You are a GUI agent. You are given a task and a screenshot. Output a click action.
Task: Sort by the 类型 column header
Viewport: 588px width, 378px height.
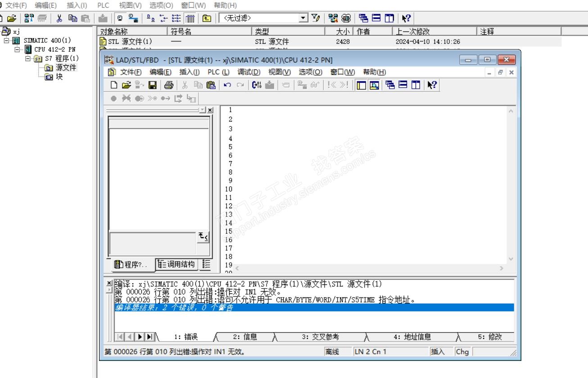[x=289, y=31]
